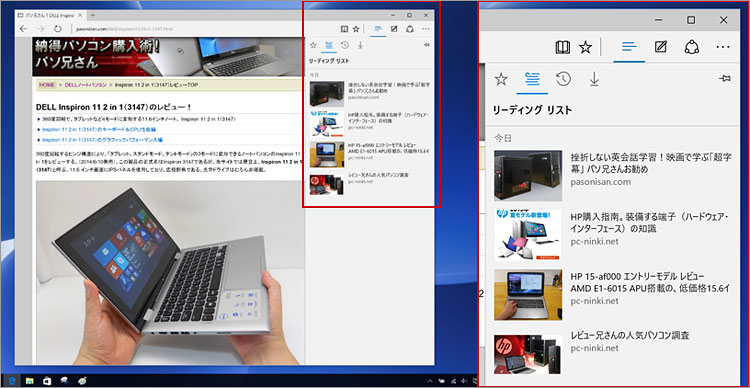Image resolution: width=750 pixels, height=388 pixels.
Task: Add to favorites star beside book icon, enlarged panel
Action: pyautogui.click(x=585, y=47)
